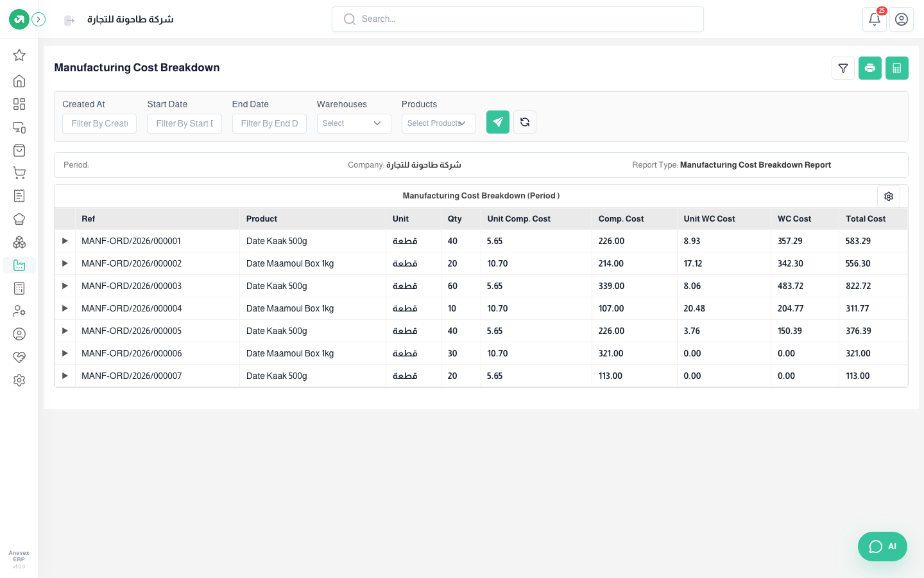Print the report with printer button
924x578 pixels.
(870, 68)
